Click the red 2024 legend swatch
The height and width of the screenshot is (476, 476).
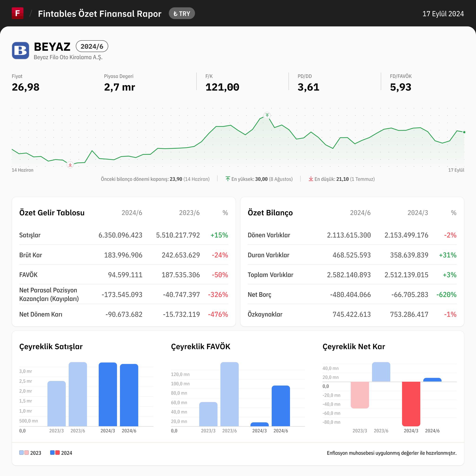57,453
